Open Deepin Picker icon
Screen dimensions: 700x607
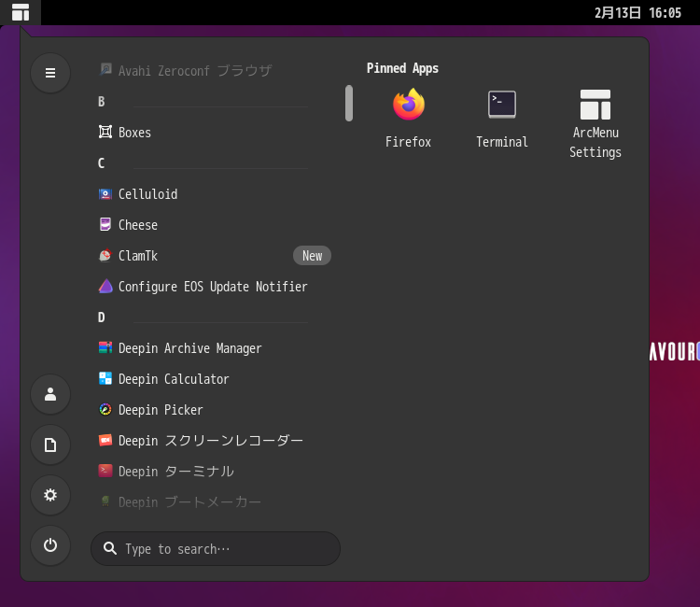click(105, 410)
